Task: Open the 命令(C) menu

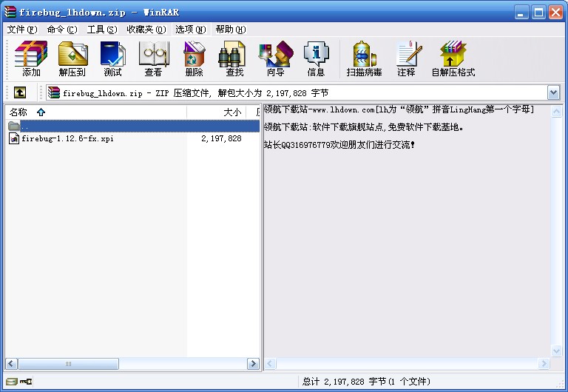Action: [62, 30]
